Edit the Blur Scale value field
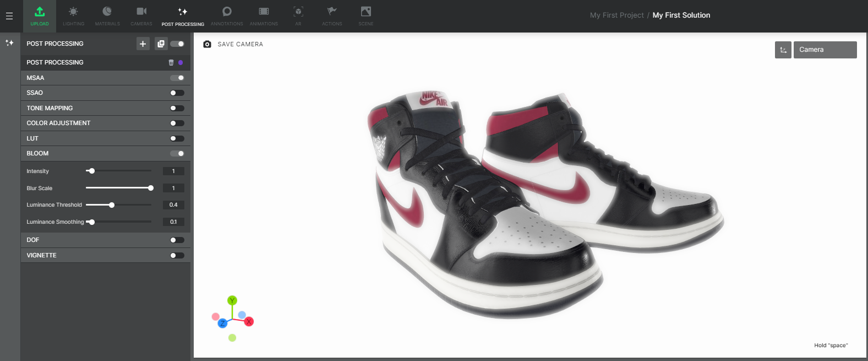 [x=173, y=188]
